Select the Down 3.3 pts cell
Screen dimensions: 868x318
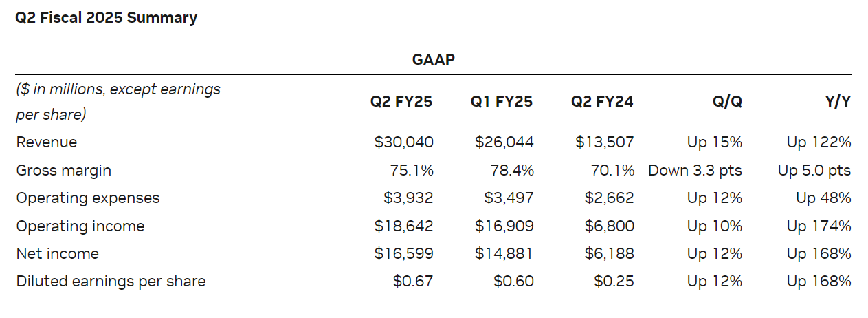click(x=695, y=170)
